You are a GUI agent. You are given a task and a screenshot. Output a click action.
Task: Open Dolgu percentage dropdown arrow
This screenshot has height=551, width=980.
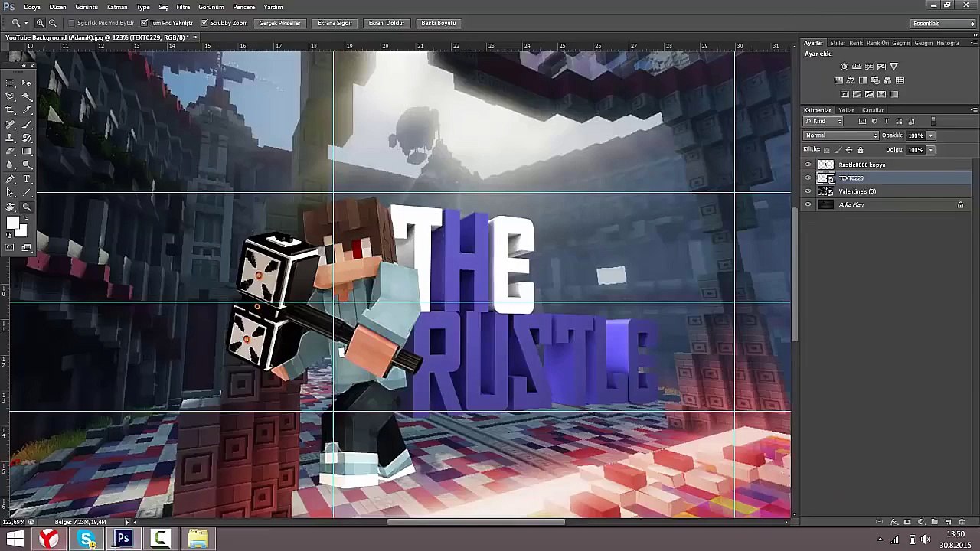930,150
